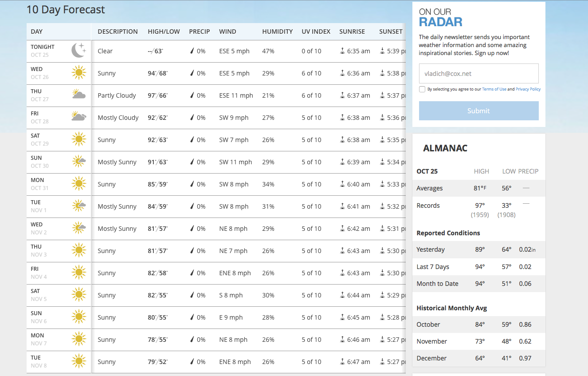Viewport: 588px width, 376px height.
Task: Click the November historical average row
Action: tap(479, 341)
